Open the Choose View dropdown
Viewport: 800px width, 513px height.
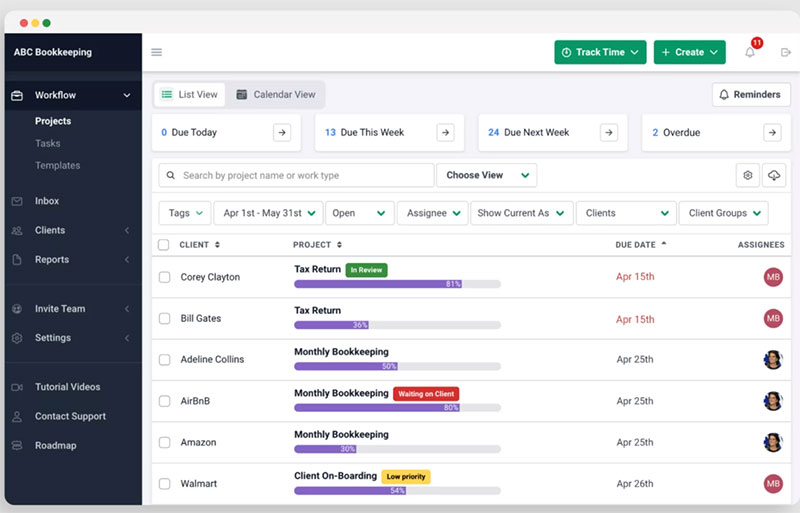click(487, 175)
